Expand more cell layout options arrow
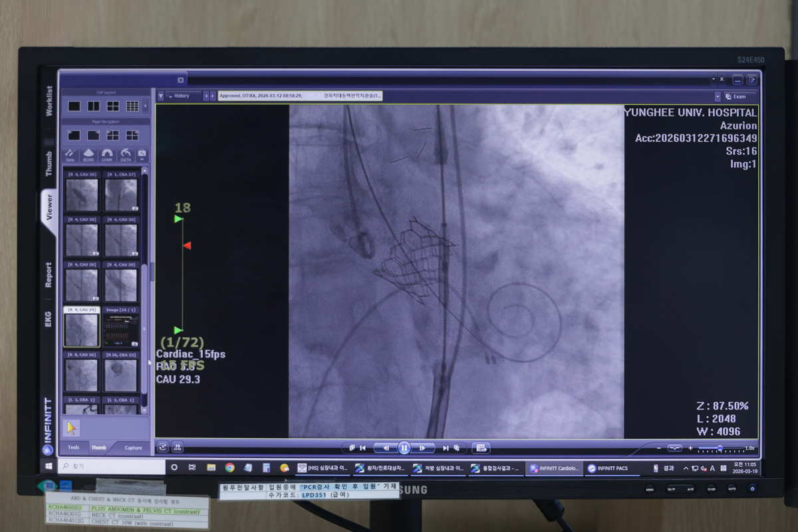This screenshot has width=798, height=532. (x=146, y=106)
